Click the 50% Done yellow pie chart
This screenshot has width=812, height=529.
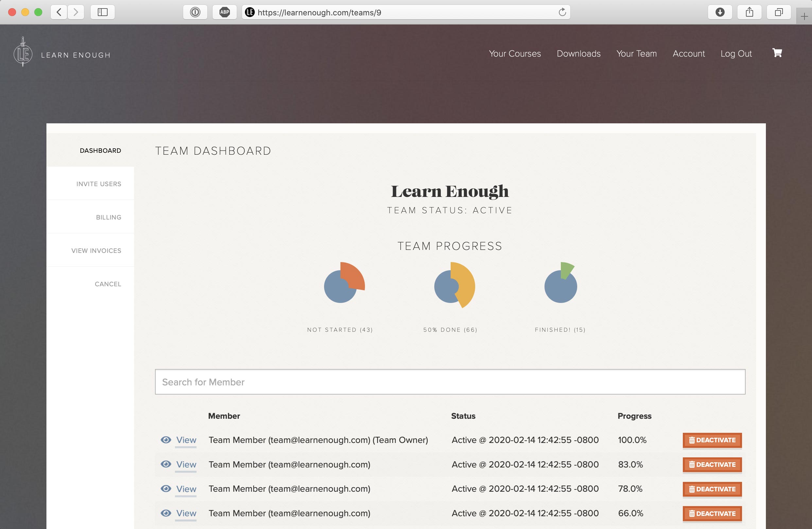455,285
